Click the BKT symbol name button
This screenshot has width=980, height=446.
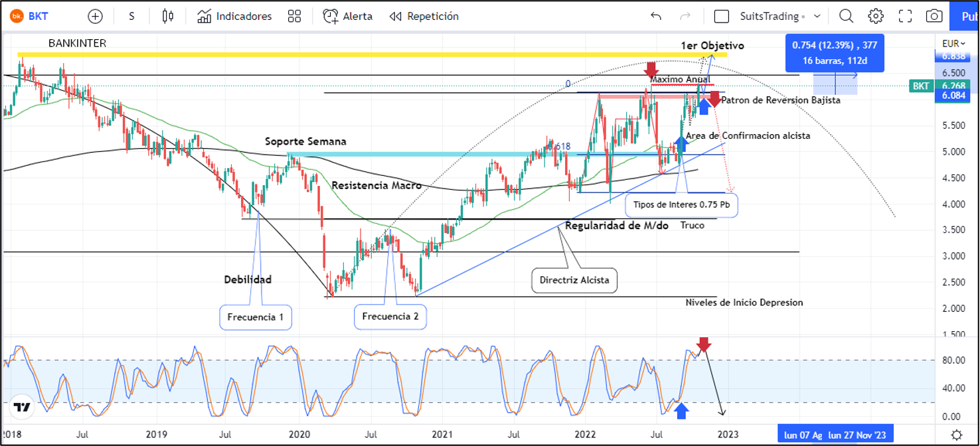[x=32, y=16]
